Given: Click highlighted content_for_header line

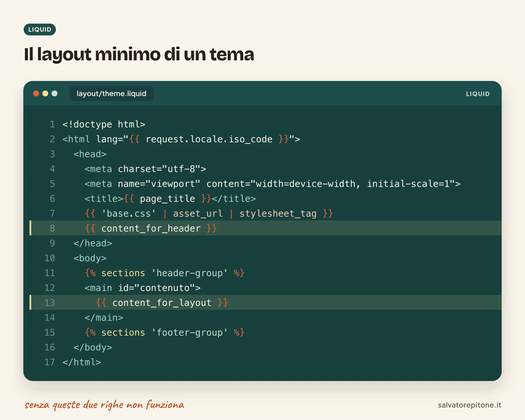Looking at the screenshot, I should coord(265,228).
